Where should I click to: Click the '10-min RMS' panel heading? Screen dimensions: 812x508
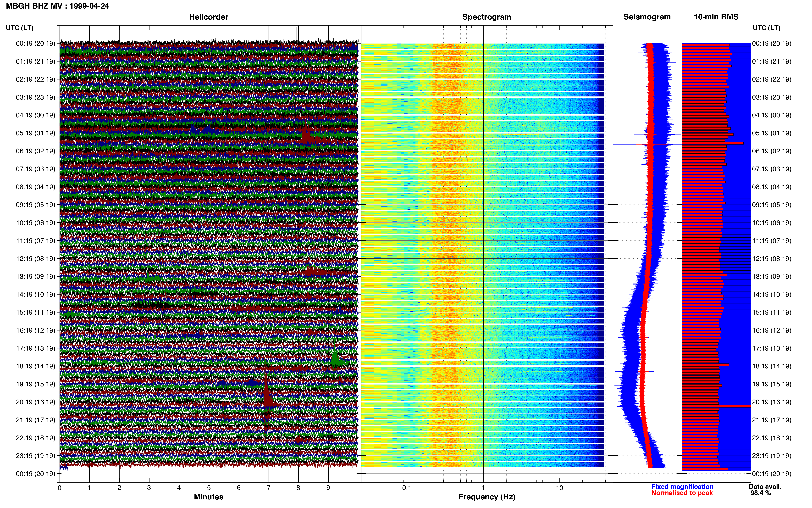[716, 17]
